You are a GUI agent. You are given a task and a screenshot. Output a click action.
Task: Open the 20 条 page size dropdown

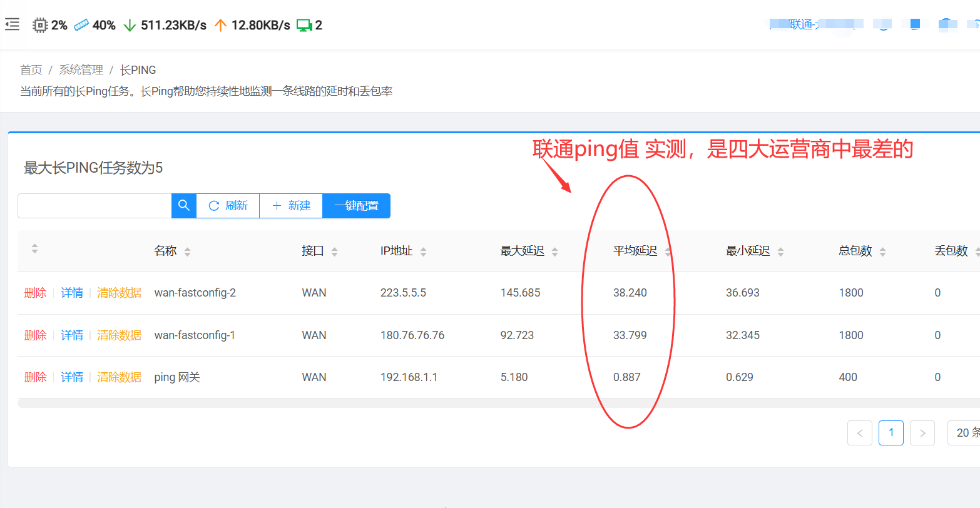click(x=964, y=433)
